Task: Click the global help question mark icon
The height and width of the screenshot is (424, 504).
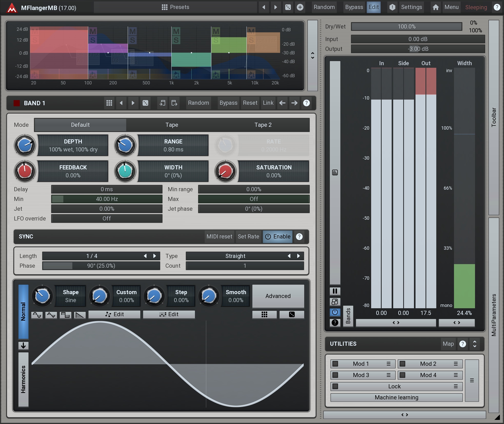Action: (497, 7)
